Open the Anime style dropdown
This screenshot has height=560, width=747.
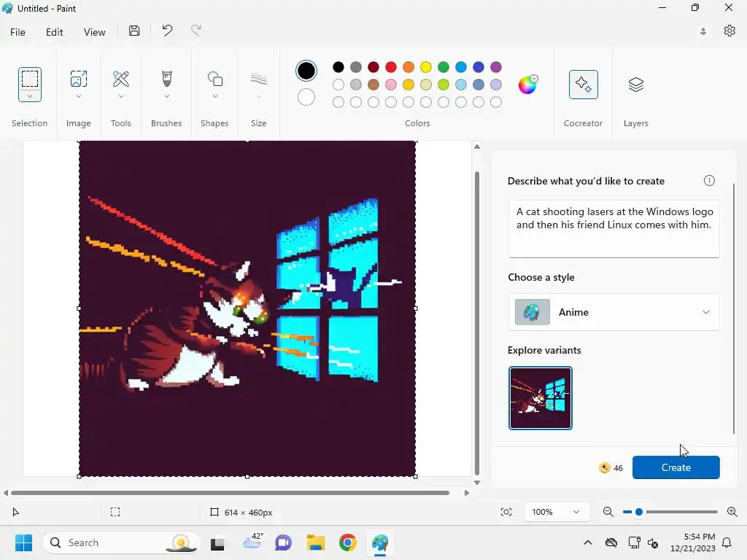point(614,312)
